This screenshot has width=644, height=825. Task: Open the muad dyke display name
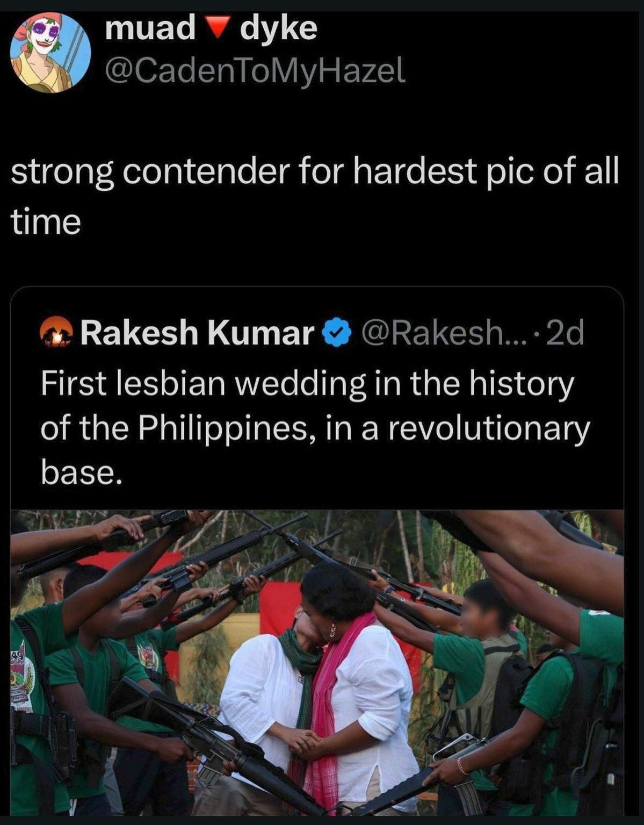(212, 28)
